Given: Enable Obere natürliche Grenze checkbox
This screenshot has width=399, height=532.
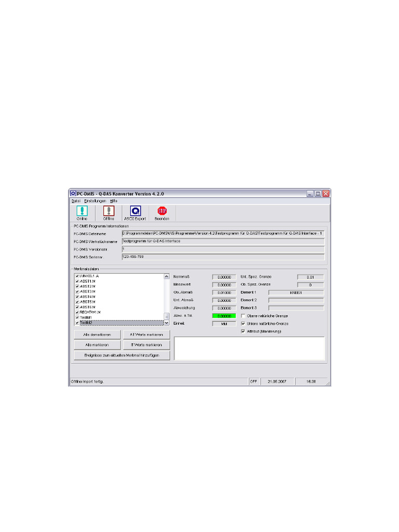Looking at the screenshot, I should coord(243,316).
